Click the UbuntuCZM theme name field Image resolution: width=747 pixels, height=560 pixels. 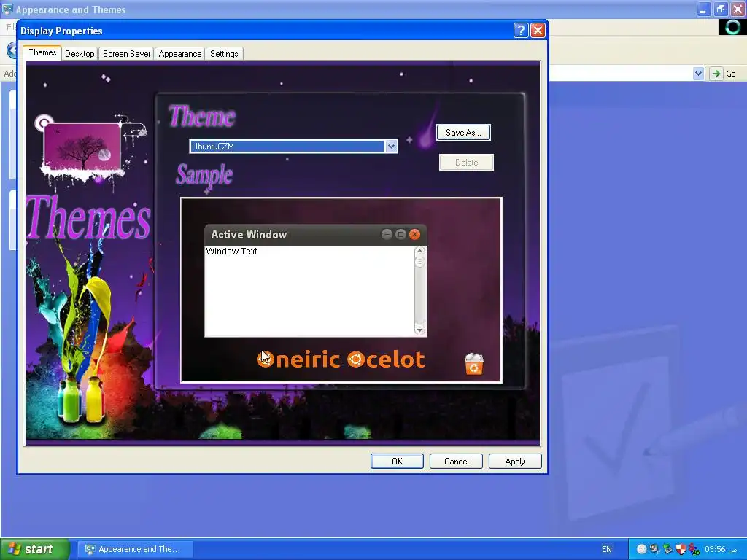[287, 146]
